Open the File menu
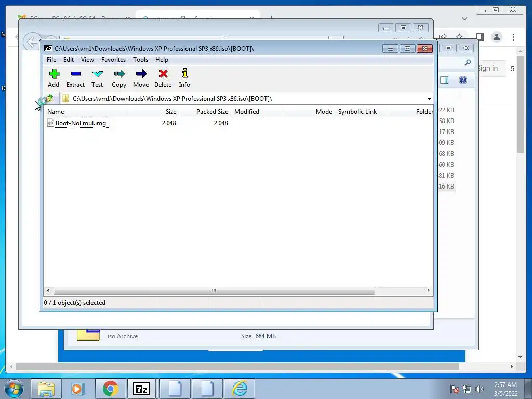This screenshot has width=532, height=399. coord(51,60)
